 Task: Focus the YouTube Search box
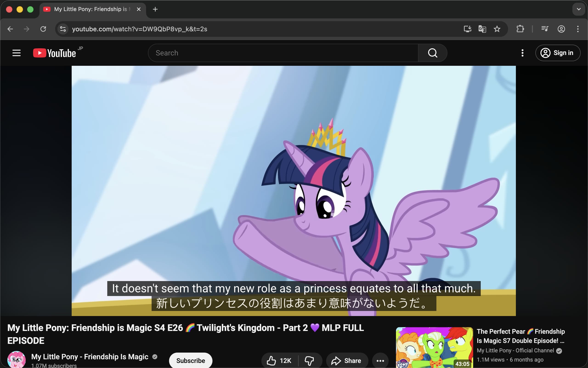pyautogui.click(x=283, y=53)
